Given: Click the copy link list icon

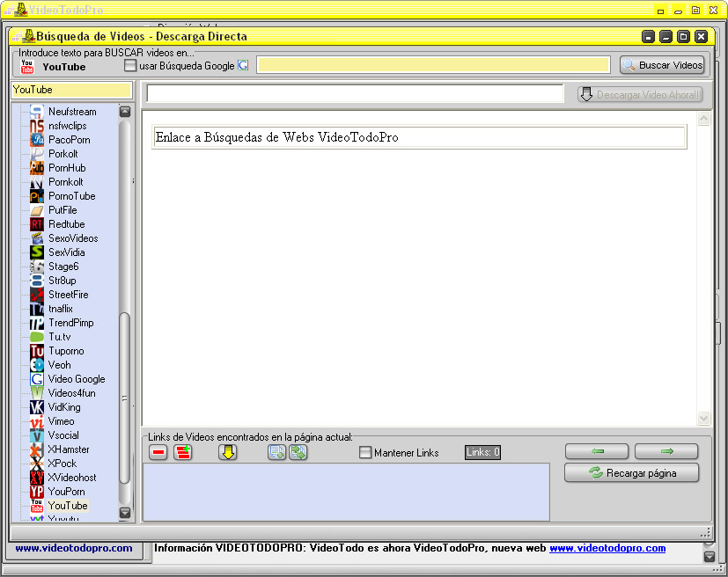Looking at the screenshot, I should [276, 452].
